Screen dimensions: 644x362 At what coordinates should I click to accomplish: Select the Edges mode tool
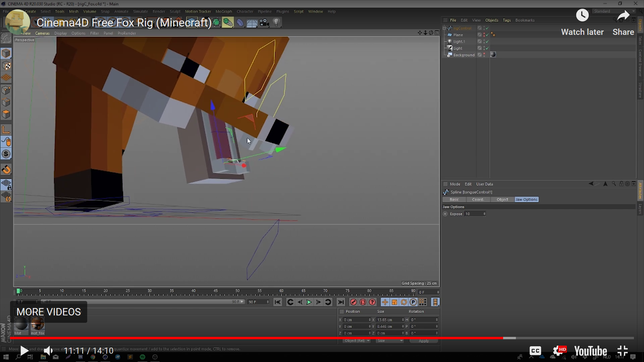click(6, 102)
